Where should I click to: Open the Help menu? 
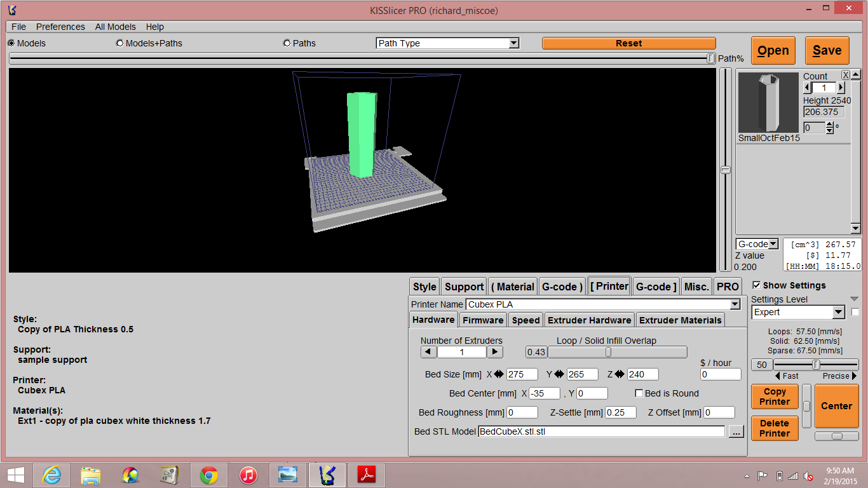[x=155, y=27]
